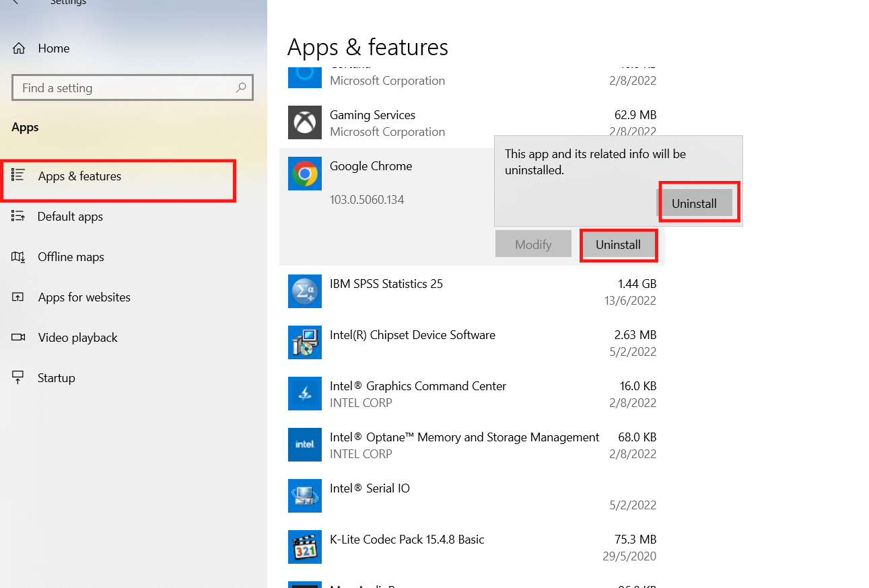
Task: Click the Modify button for Chrome
Action: point(533,244)
